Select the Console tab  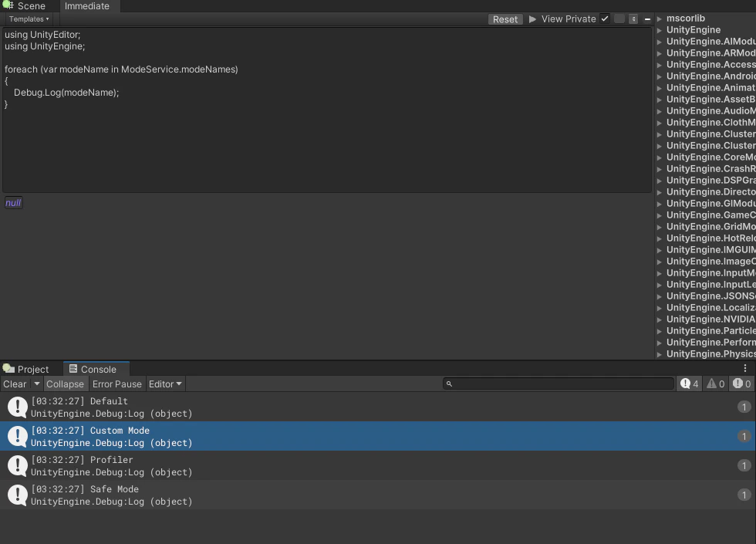click(96, 369)
